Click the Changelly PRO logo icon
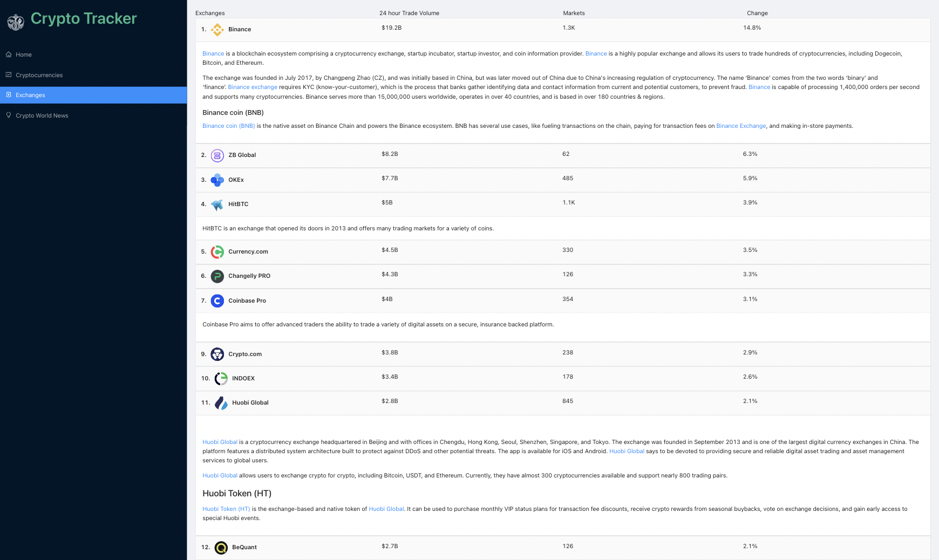This screenshot has width=939, height=560. (217, 276)
